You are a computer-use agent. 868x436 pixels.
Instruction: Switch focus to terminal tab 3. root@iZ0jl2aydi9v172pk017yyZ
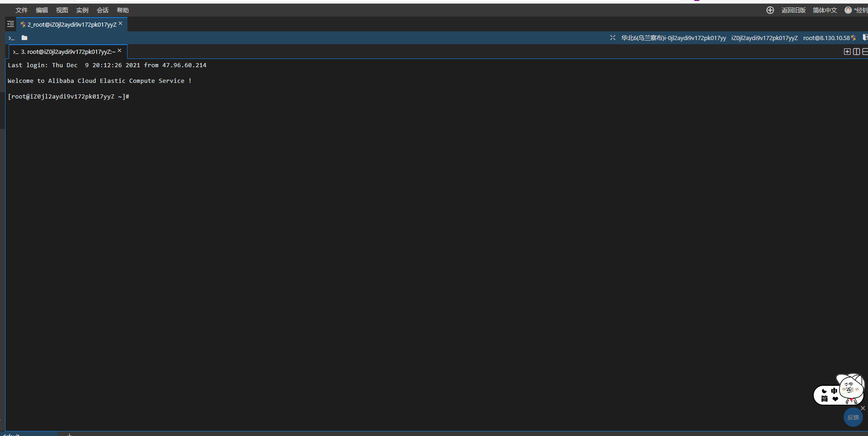click(67, 52)
